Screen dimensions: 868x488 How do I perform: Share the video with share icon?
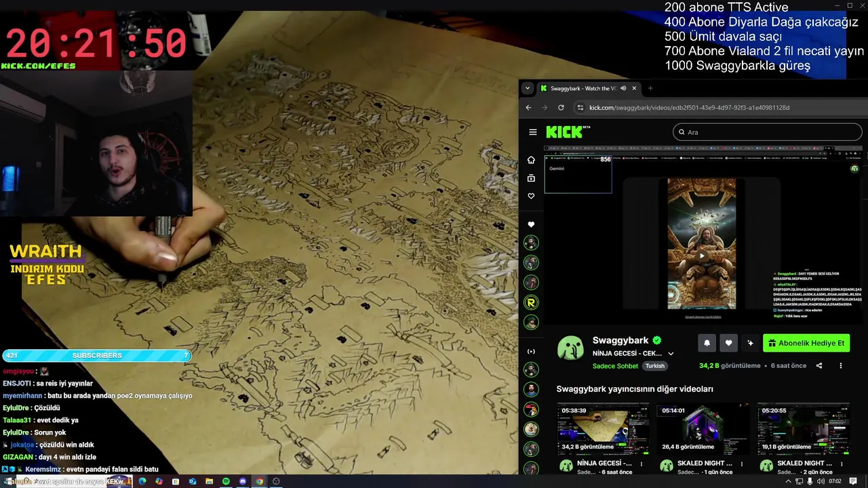coord(819,365)
